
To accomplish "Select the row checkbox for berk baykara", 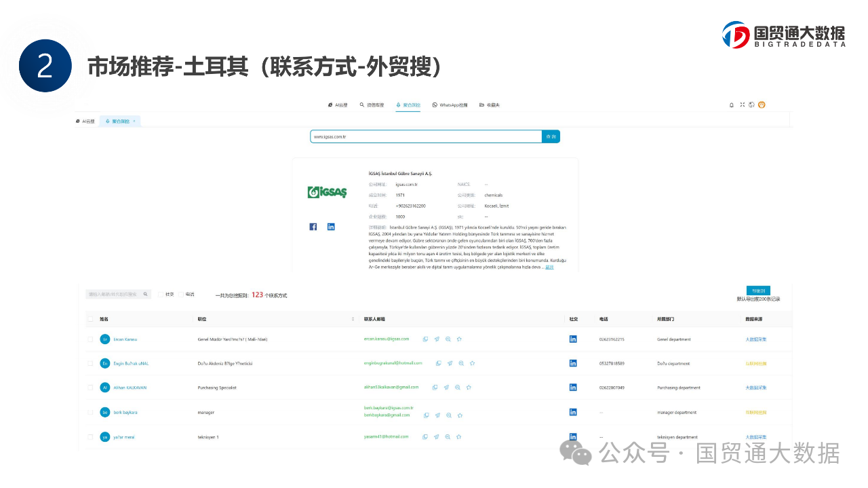I will (90, 412).
